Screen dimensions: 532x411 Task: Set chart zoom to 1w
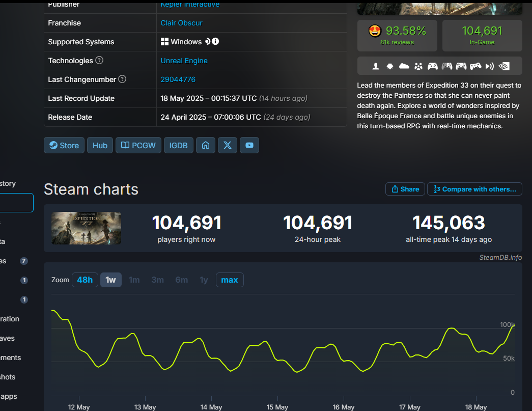111,280
